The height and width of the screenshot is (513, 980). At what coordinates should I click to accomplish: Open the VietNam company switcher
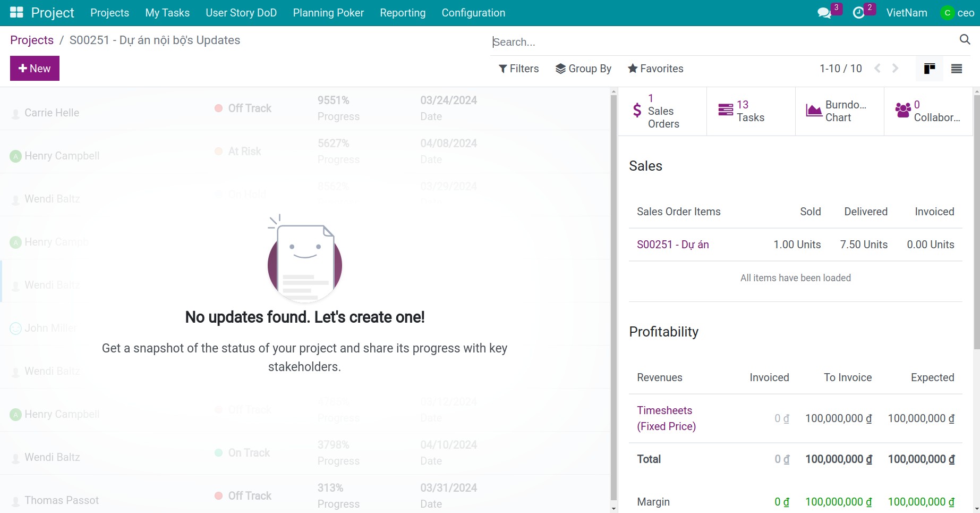pyautogui.click(x=907, y=13)
